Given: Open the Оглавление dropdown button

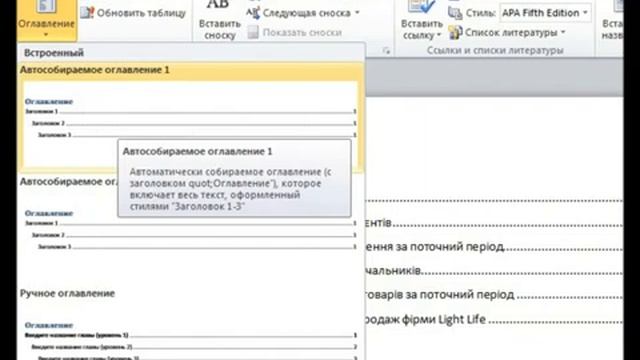Looking at the screenshot, I should (x=47, y=20).
